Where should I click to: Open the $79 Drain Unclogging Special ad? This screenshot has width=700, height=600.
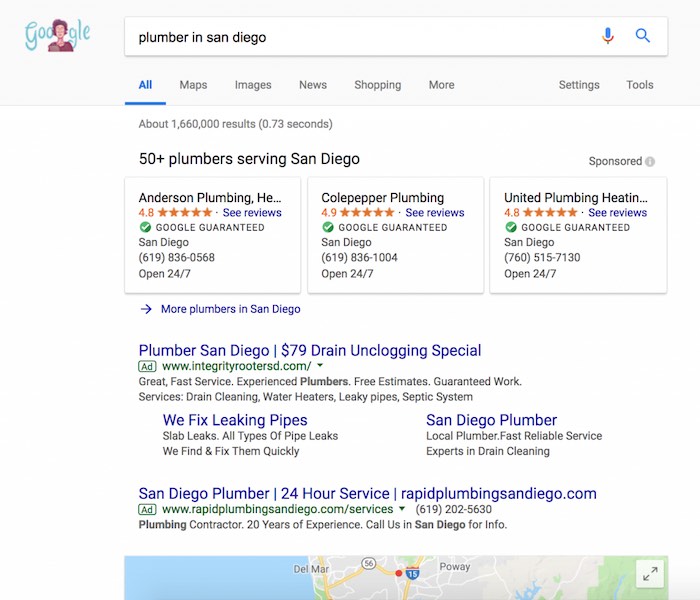pos(310,350)
